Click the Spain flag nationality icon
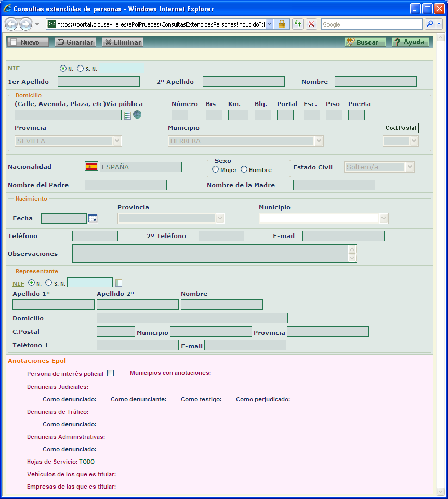Viewport: 448px width, 499px height. pyautogui.click(x=91, y=167)
